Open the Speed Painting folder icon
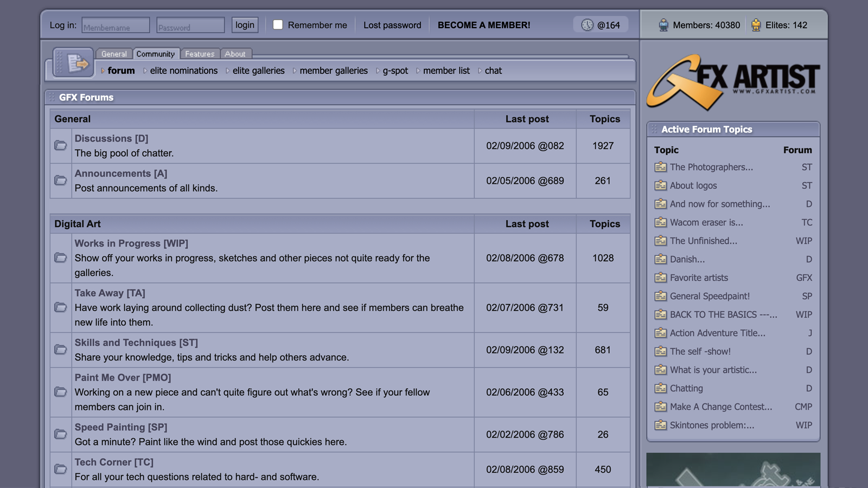Viewport: 868px width, 488px height. point(60,434)
